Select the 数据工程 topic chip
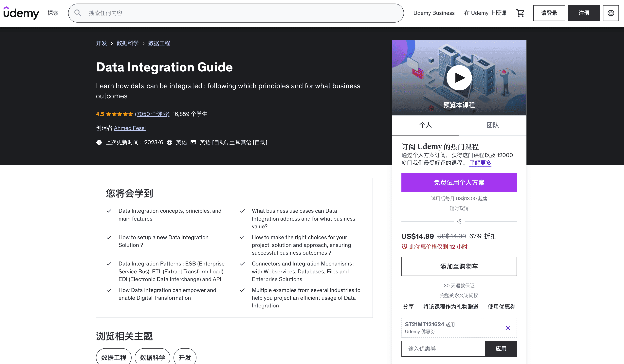Screen dimensions: 624x364 click(x=114, y=357)
